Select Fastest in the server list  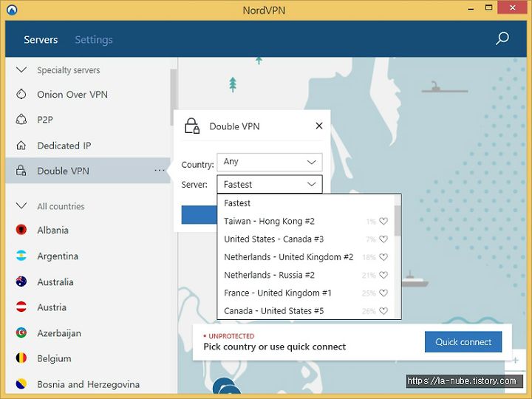(306, 203)
